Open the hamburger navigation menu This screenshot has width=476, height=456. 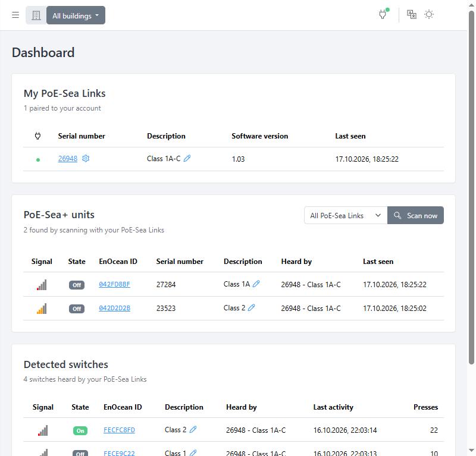pos(15,15)
